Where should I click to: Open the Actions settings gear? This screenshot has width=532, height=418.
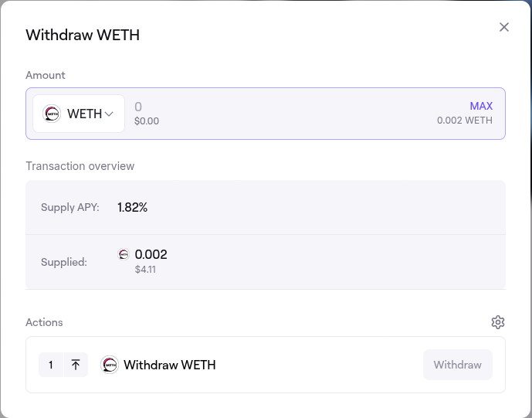[x=498, y=322]
